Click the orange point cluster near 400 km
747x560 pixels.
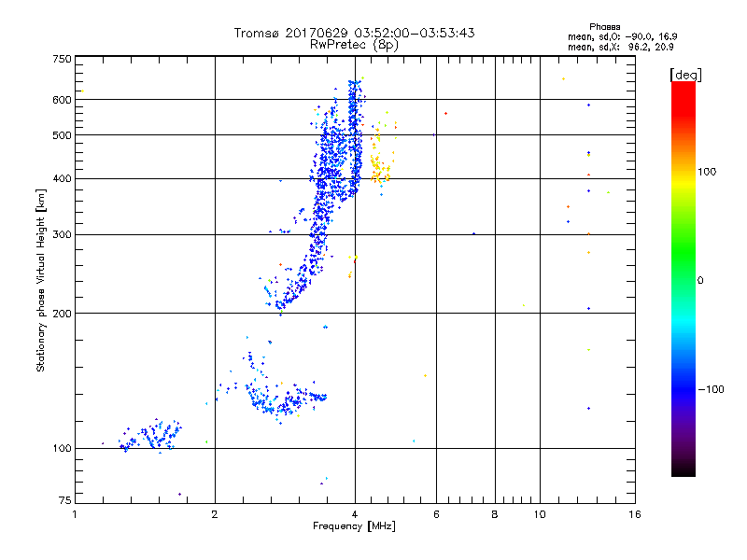379,168
